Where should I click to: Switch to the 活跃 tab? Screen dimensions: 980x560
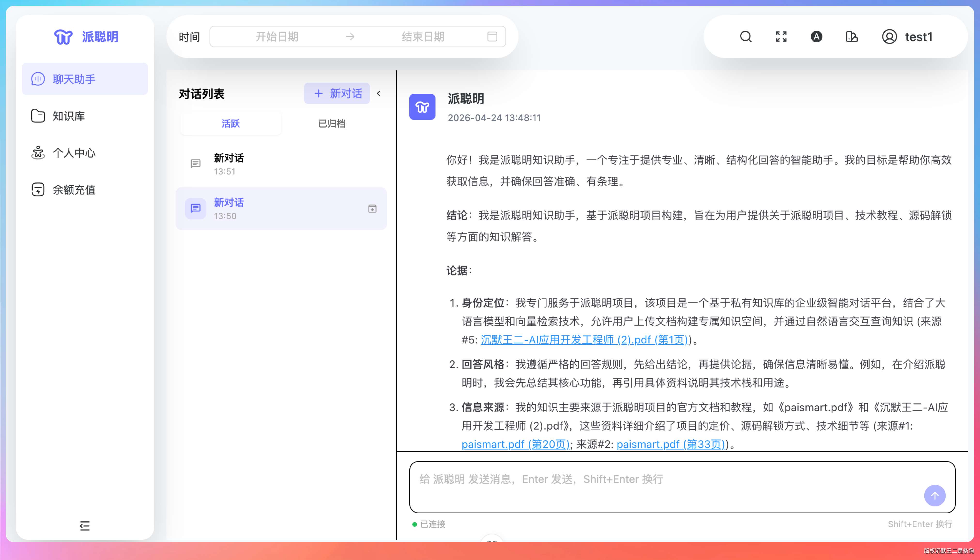tap(230, 123)
